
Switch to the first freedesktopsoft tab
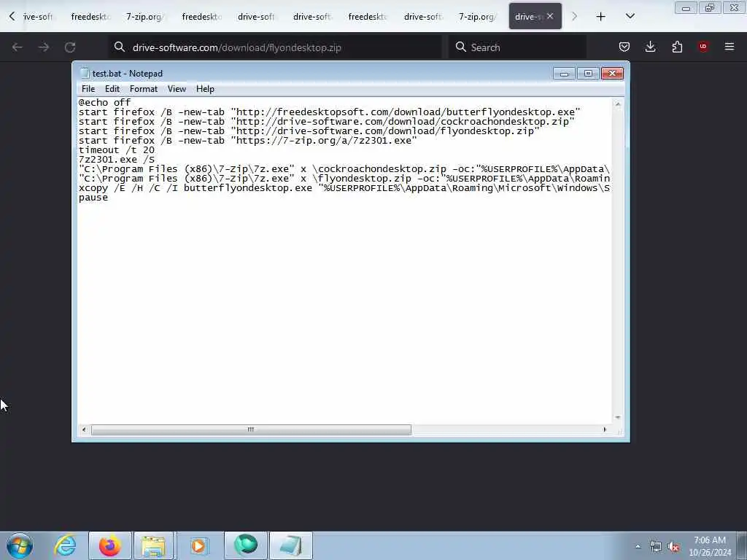click(x=90, y=17)
